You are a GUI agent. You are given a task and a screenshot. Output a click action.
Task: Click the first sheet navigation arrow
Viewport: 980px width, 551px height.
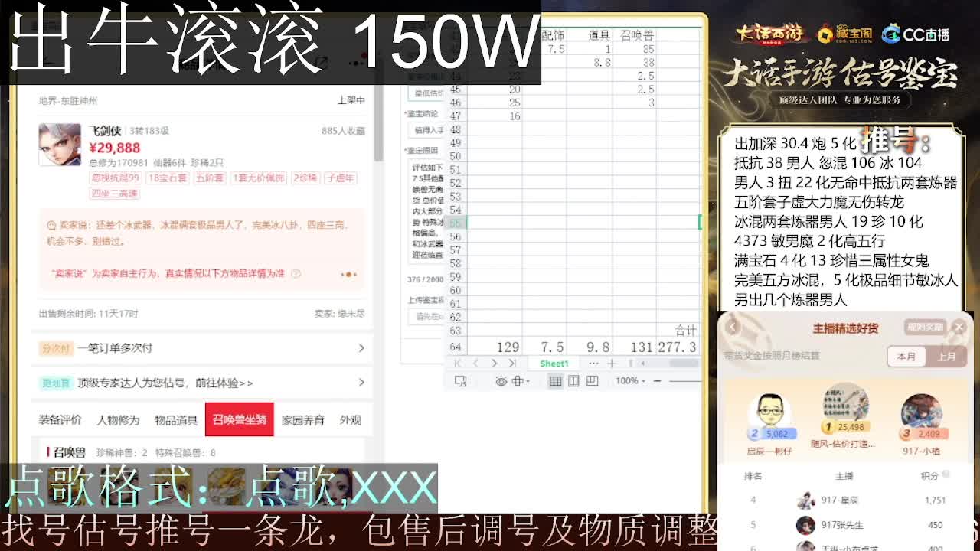click(458, 364)
